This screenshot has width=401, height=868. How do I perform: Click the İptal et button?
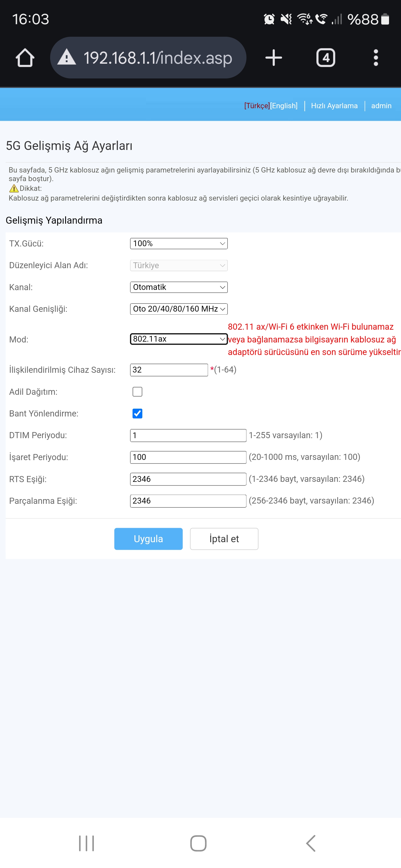coord(224,539)
